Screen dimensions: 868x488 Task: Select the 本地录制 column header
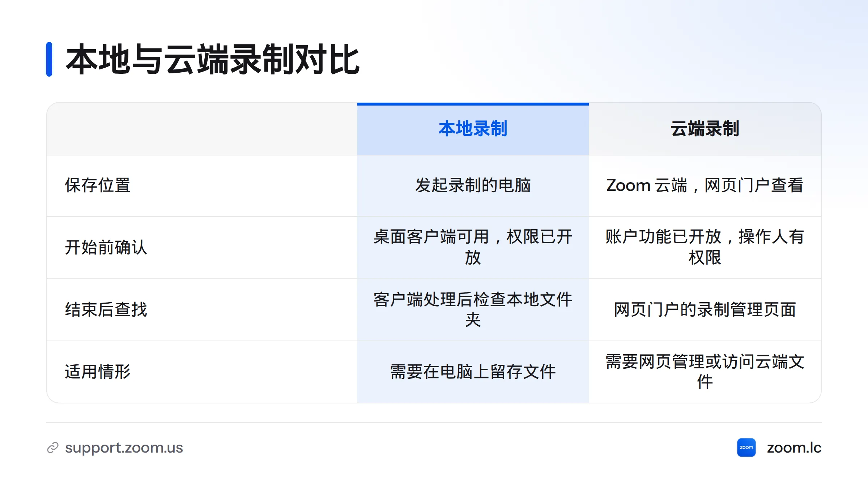tap(473, 129)
